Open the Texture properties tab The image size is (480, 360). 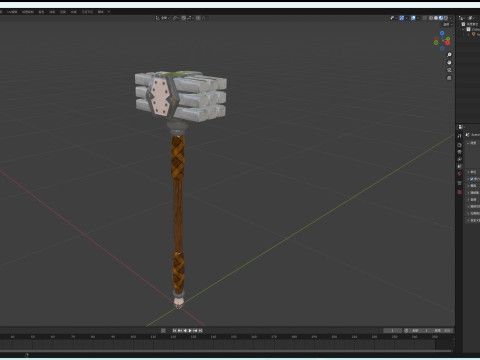coord(459,192)
